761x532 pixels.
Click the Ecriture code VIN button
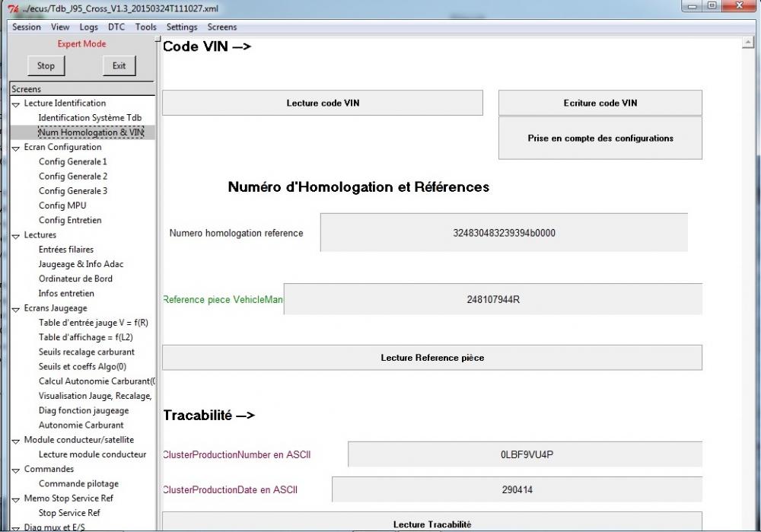click(600, 103)
